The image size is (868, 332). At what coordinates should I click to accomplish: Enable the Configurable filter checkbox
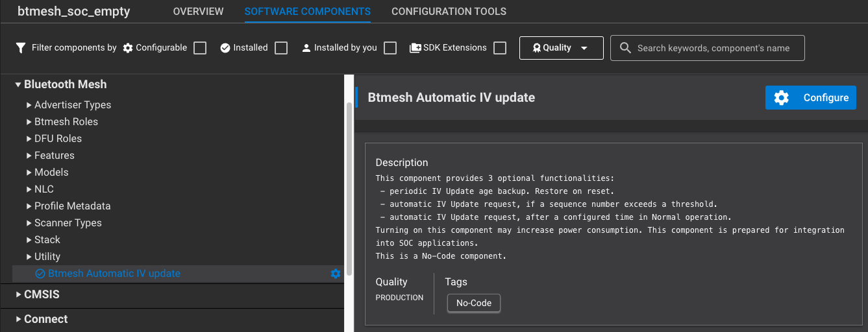click(201, 48)
